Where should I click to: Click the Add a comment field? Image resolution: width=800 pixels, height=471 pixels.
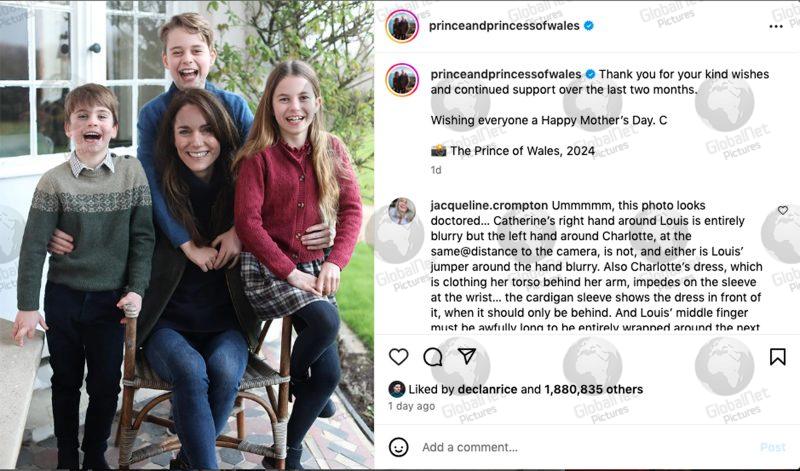[x=587, y=447]
